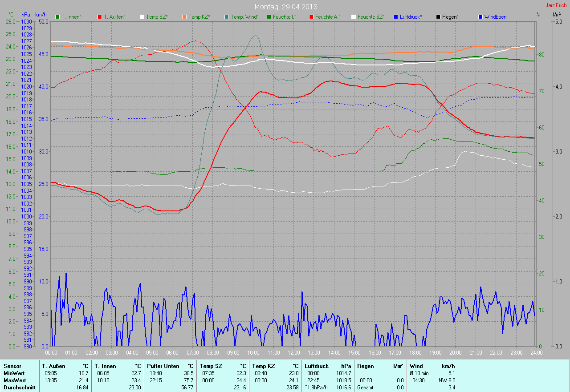Select the MaxWert row label
The image size is (570, 392).
14,380
